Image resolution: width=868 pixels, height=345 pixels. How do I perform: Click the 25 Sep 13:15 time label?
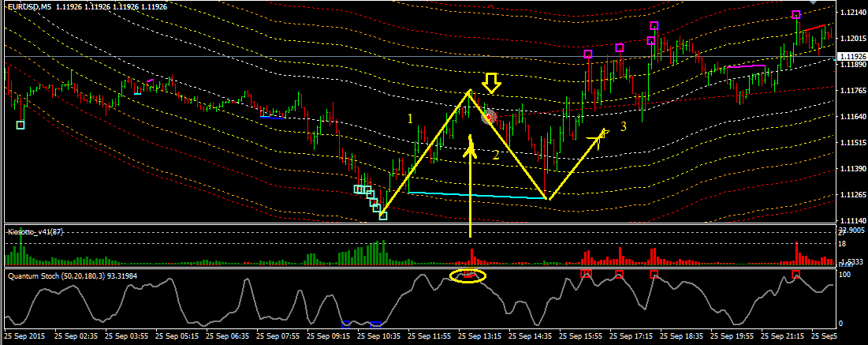click(x=479, y=336)
